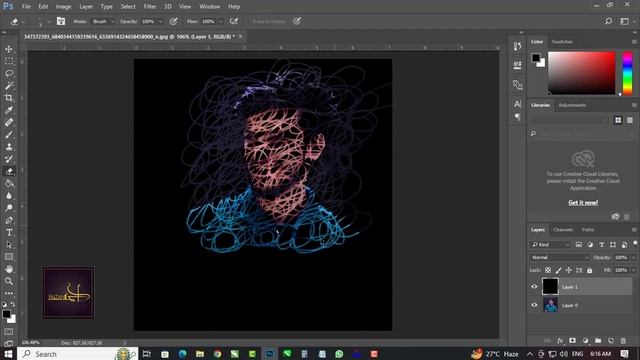This screenshot has width=640, height=360.
Task: Select the Hand tool
Action: [9, 269]
